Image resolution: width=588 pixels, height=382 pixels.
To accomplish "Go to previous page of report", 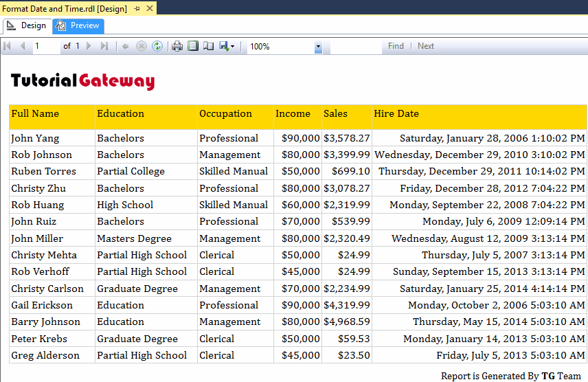I will click(23, 46).
